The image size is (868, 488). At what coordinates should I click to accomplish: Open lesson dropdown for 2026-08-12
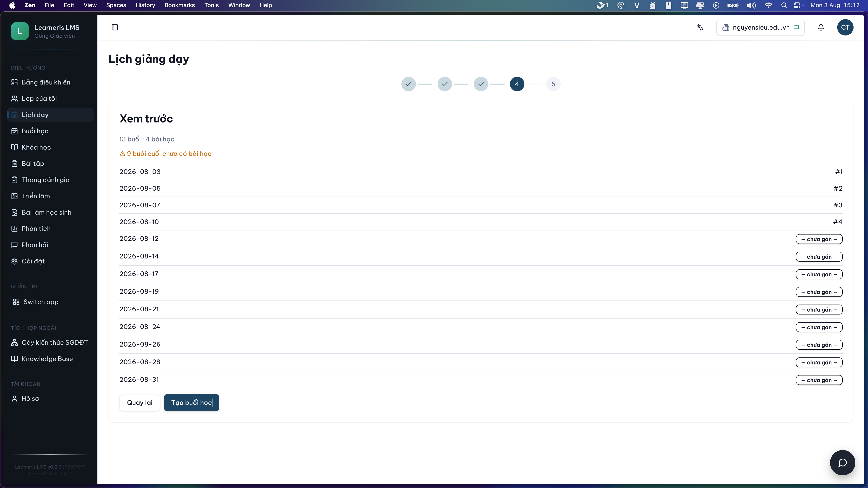(x=819, y=239)
